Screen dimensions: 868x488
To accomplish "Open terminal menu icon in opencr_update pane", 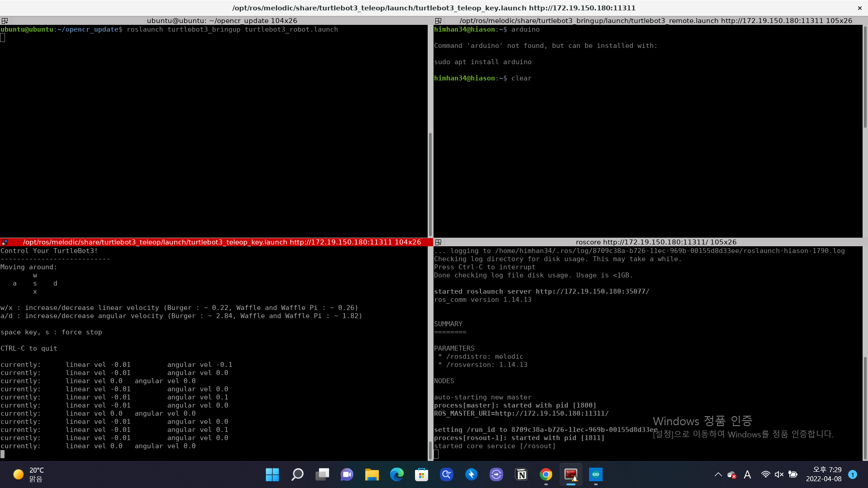I will tap(5, 21).
